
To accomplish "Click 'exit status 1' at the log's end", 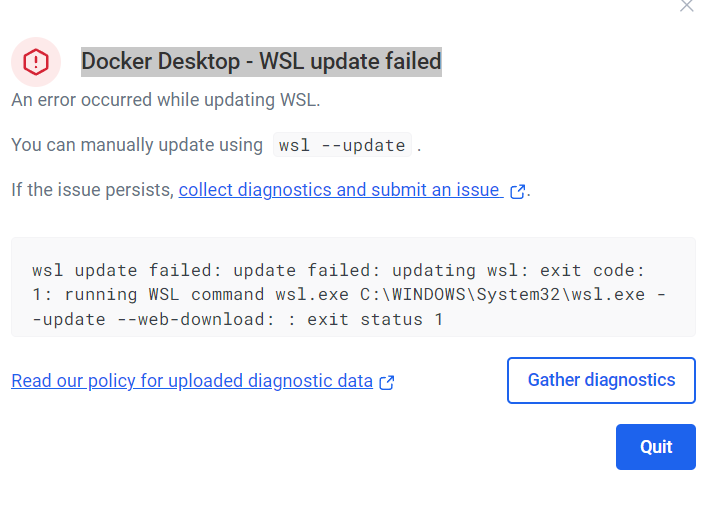I will [x=375, y=320].
